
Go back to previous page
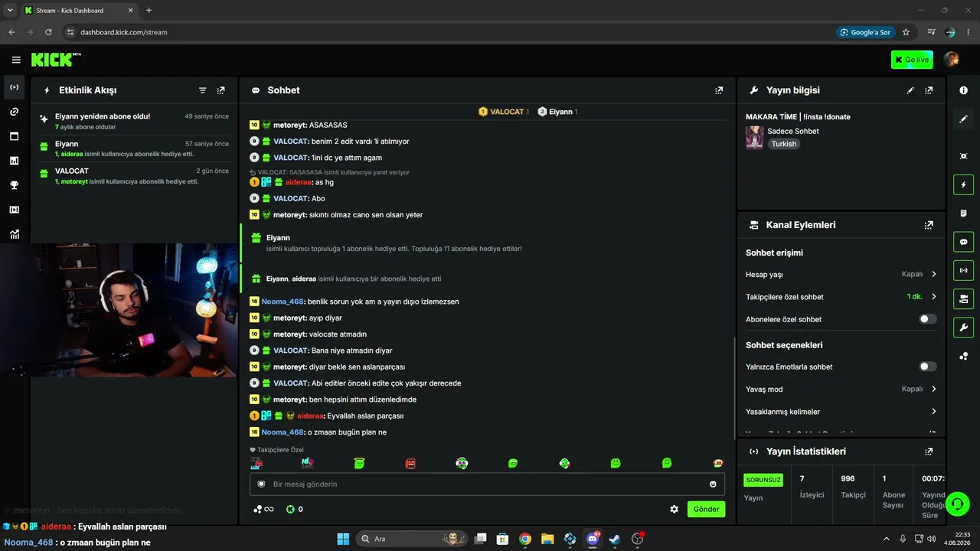[11, 32]
